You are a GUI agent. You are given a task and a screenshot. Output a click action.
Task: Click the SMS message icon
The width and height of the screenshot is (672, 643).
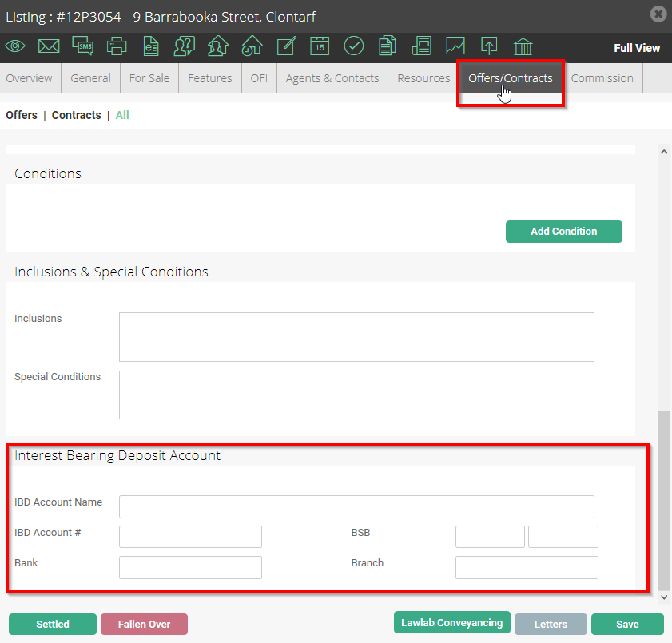click(83, 46)
